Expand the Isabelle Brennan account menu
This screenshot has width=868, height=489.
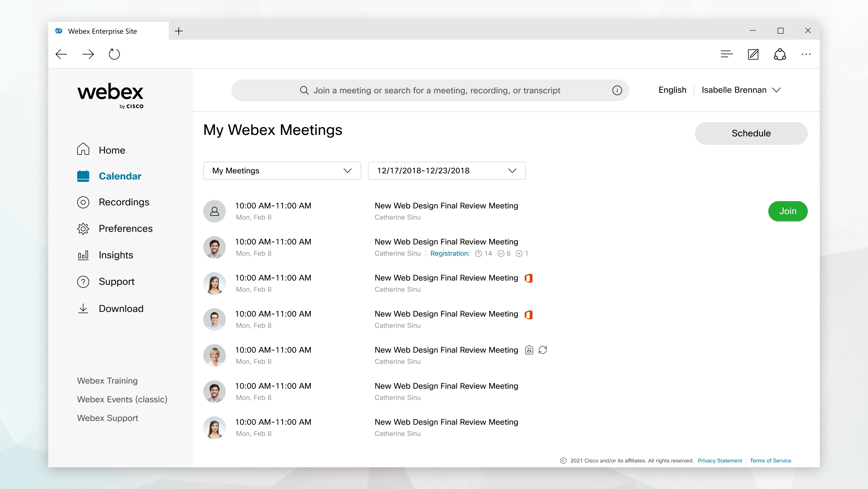click(741, 90)
